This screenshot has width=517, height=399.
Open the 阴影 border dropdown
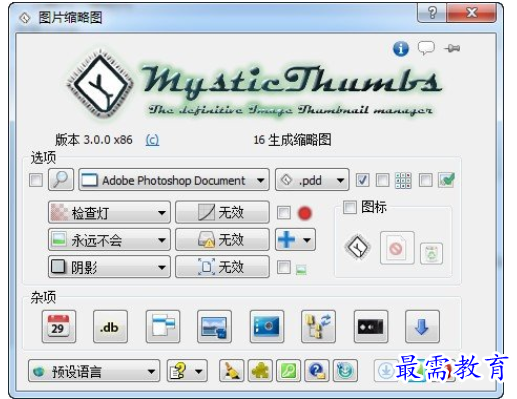pyautogui.click(x=109, y=267)
